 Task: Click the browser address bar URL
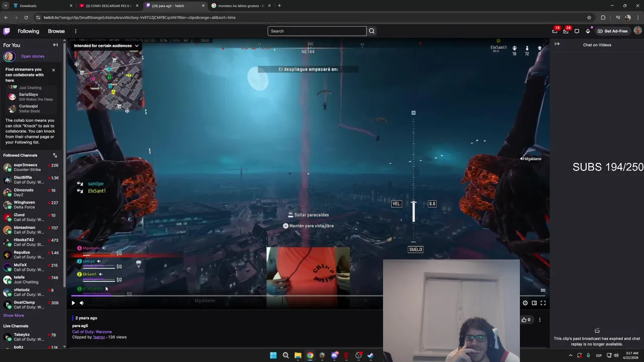[139, 17]
